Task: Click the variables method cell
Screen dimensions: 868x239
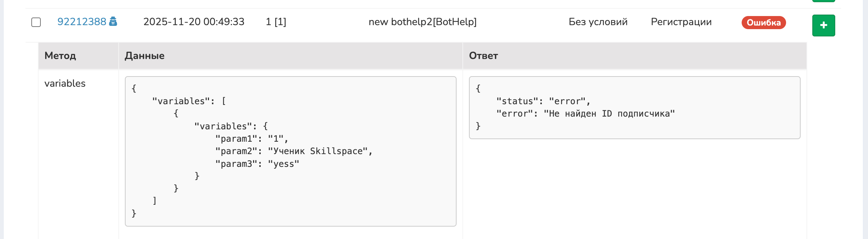Action: [65, 83]
